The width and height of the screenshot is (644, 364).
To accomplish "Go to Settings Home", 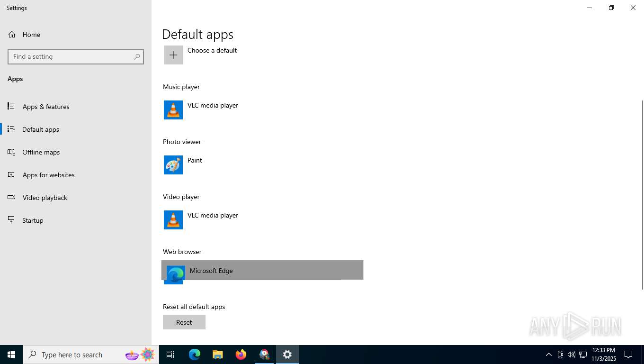I will [76, 35].
